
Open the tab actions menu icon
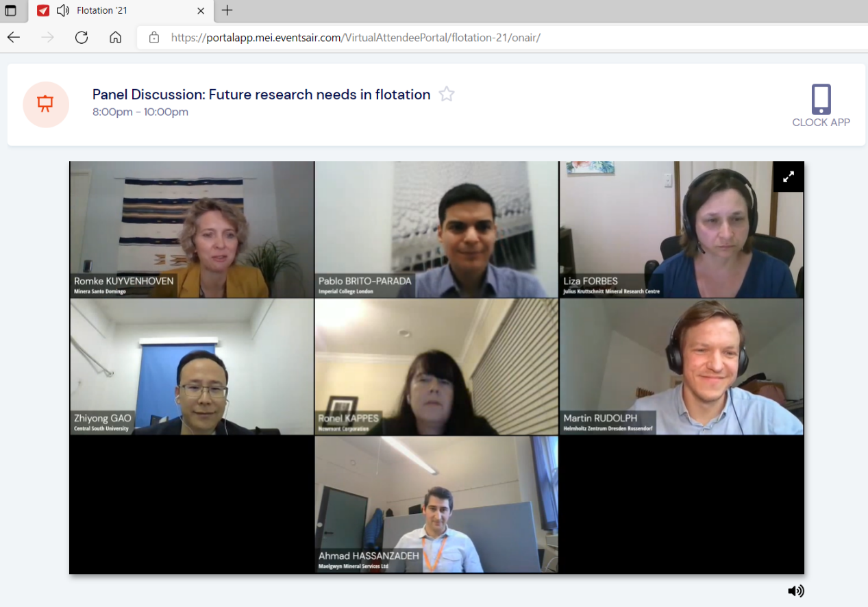(11, 10)
